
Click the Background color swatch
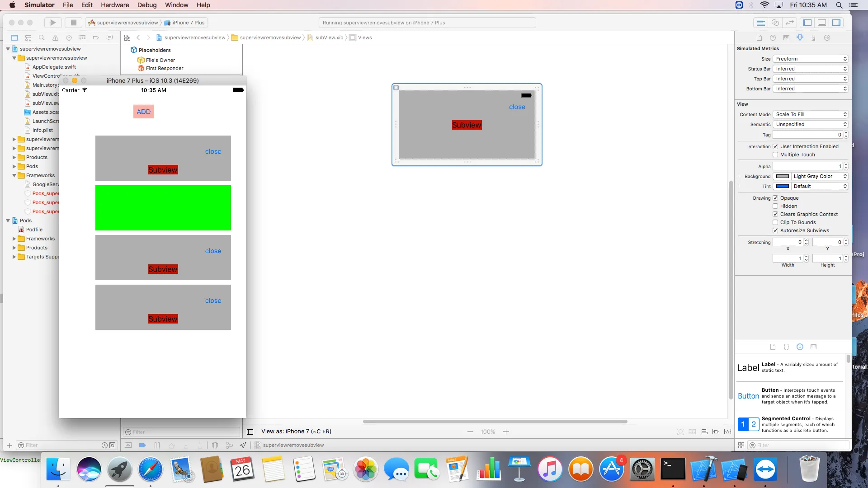pyautogui.click(x=783, y=176)
